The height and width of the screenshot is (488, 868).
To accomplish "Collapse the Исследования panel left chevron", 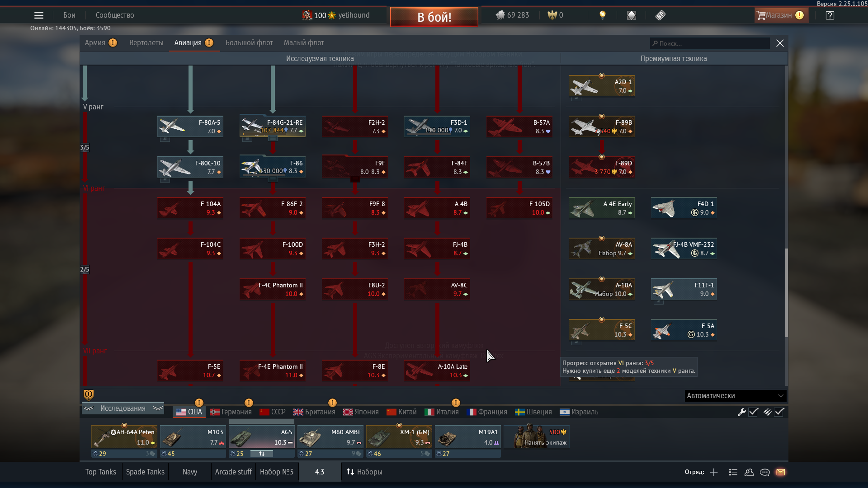I will [88, 408].
